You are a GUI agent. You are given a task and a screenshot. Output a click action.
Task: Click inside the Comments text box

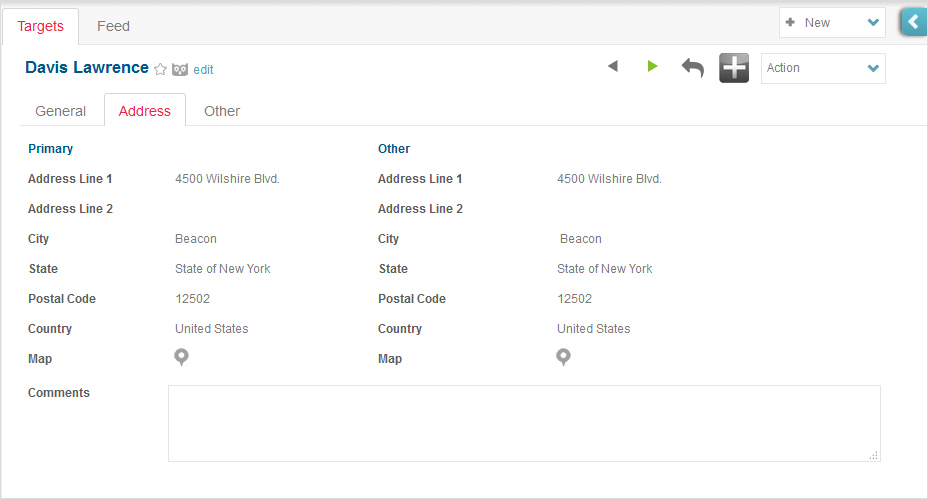click(524, 423)
